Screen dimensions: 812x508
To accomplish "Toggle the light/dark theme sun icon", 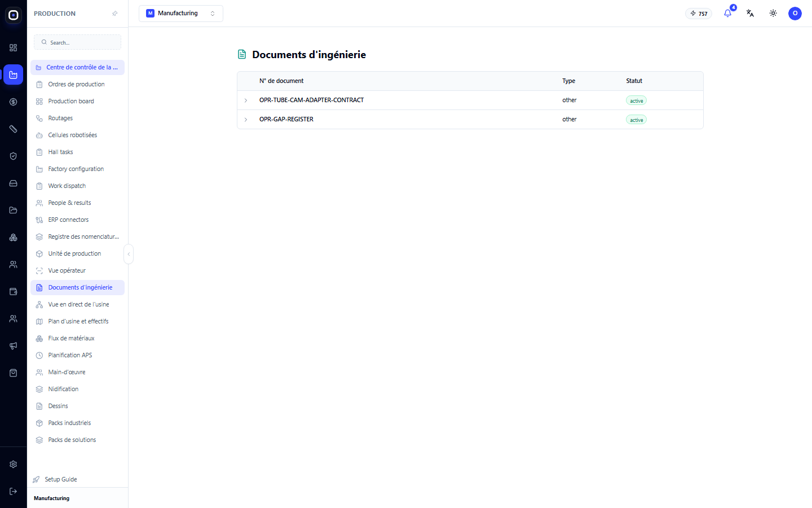I will click(773, 14).
